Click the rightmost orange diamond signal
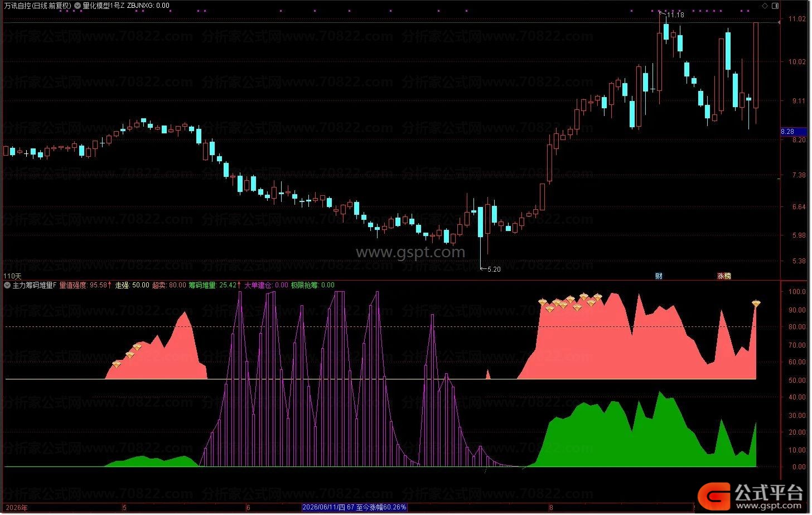 pos(756,304)
